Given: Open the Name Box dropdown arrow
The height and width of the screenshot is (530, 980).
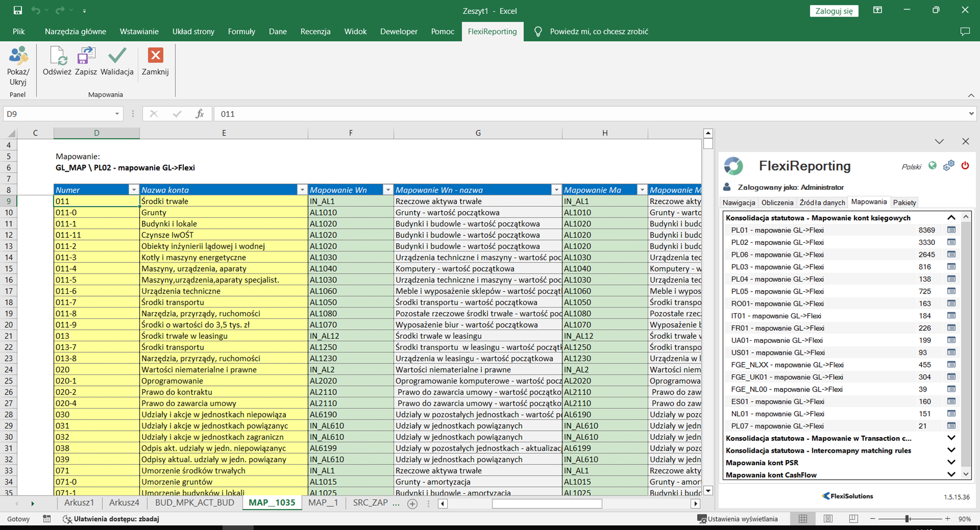Looking at the screenshot, I should click(117, 114).
